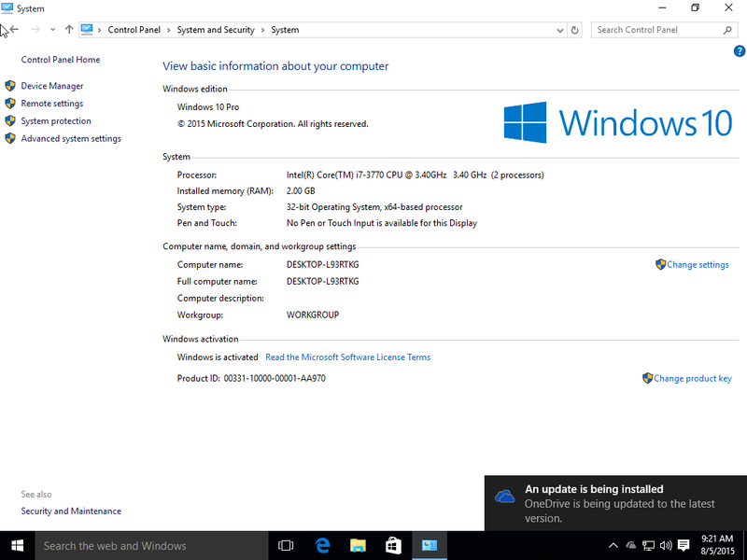Expand chevron after System and Security
The width and height of the screenshot is (747, 560).
[262, 30]
